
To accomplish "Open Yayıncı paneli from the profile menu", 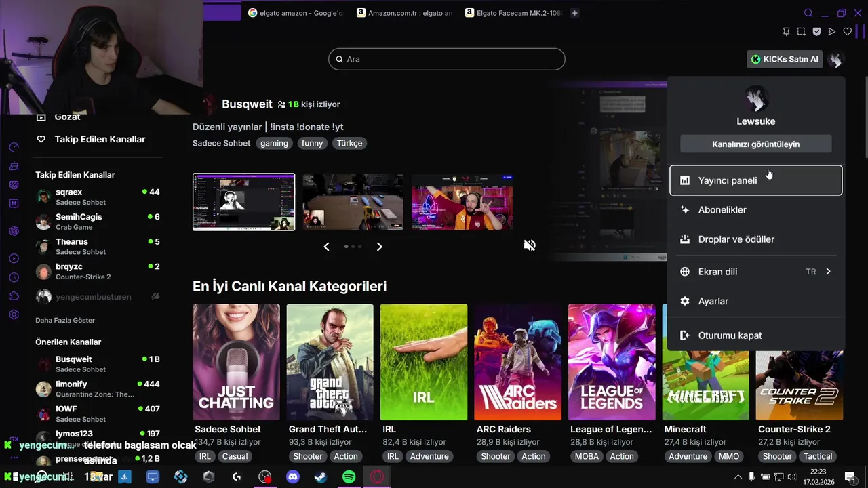I will [x=756, y=180].
